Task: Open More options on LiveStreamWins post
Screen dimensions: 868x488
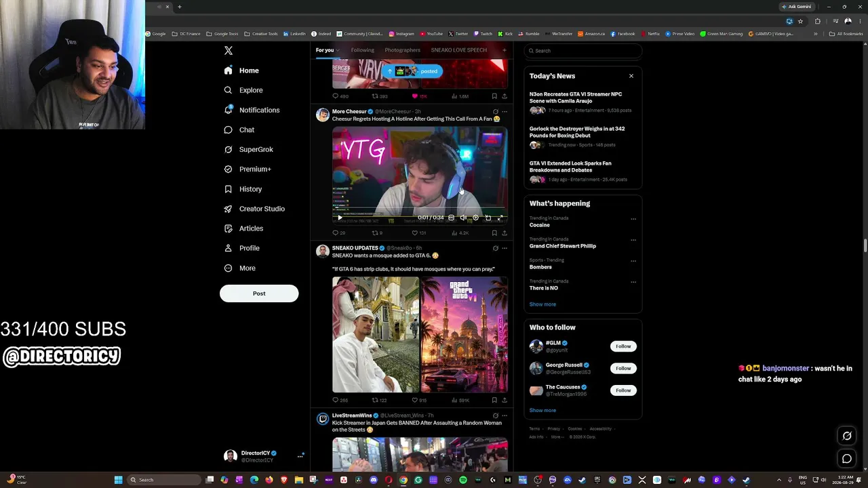Action: tap(504, 415)
